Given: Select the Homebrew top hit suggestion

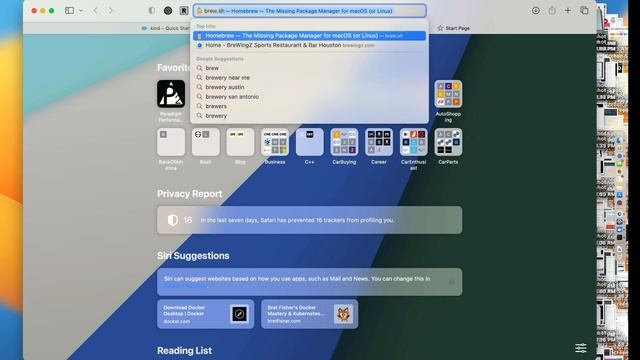Looking at the screenshot, I should tap(309, 36).
